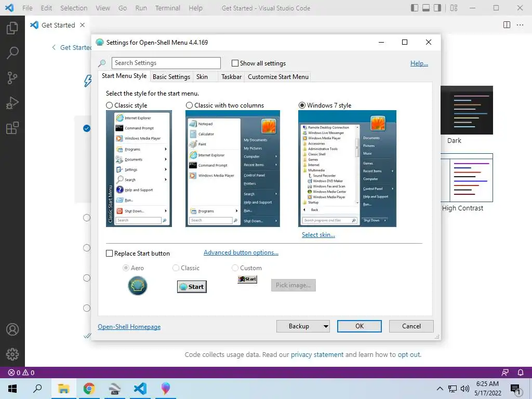Open the File menu in VS Code
The width and height of the screenshot is (532, 399).
click(27, 8)
